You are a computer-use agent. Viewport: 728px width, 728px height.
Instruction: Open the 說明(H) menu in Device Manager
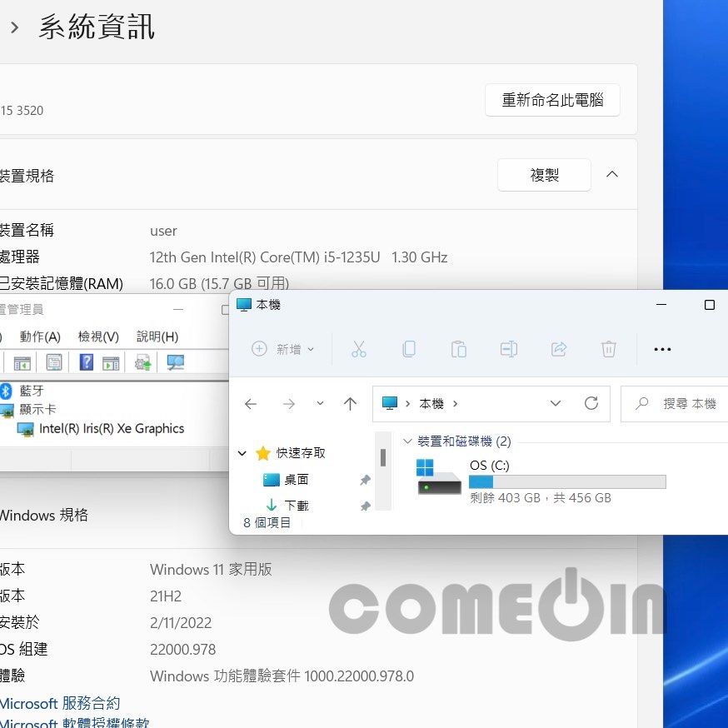pyautogui.click(x=157, y=337)
